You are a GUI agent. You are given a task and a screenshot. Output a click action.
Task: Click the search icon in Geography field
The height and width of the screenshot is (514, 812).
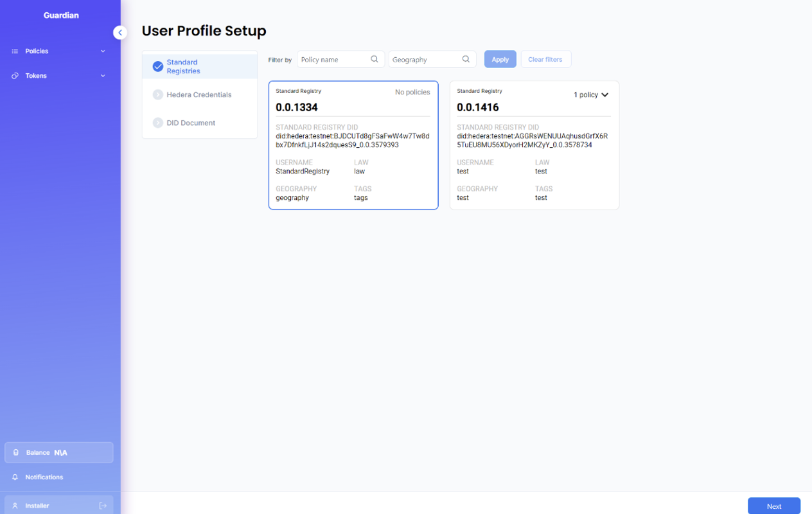coord(466,59)
